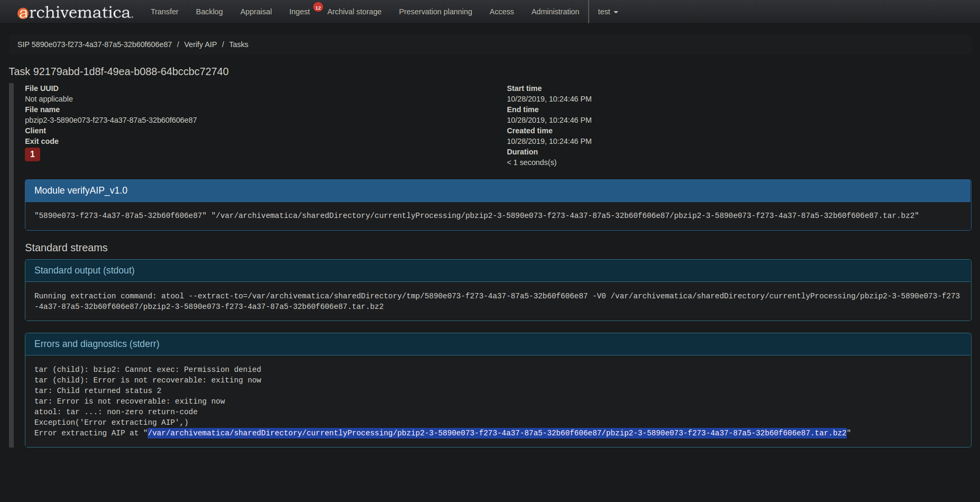Click the Errors and diagnostics (stderr) header

[x=97, y=344]
